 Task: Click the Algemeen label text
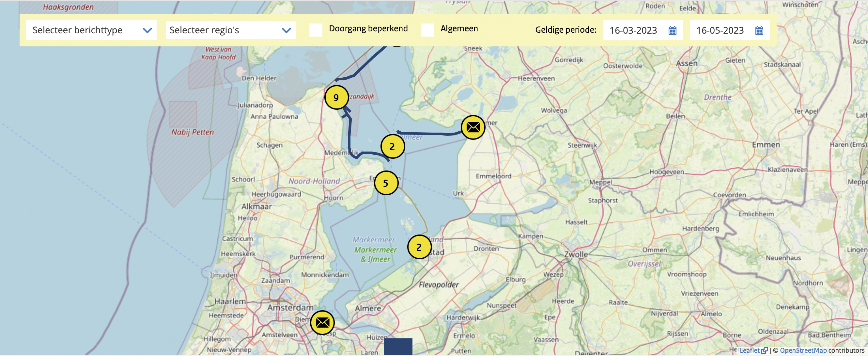click(459, 28)
